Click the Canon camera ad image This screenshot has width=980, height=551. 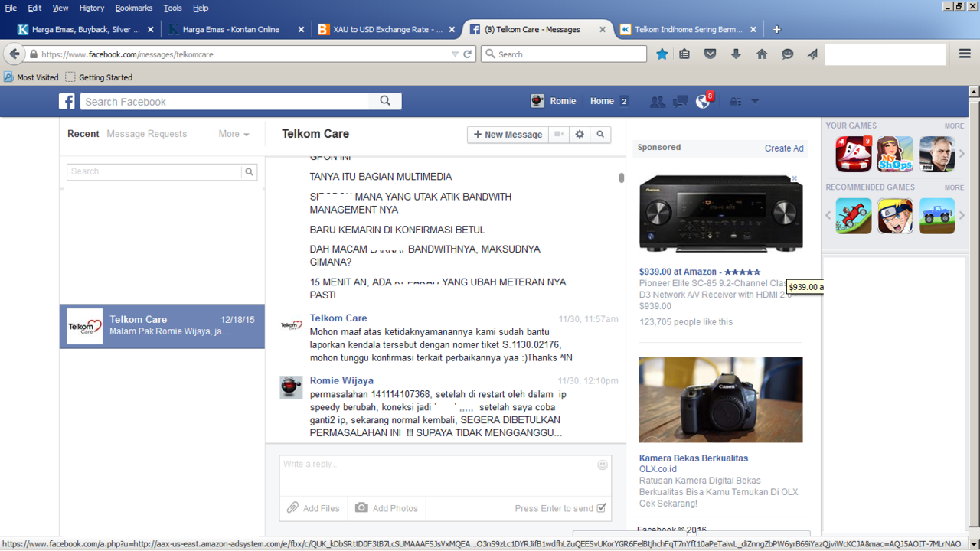pos(721,399)
